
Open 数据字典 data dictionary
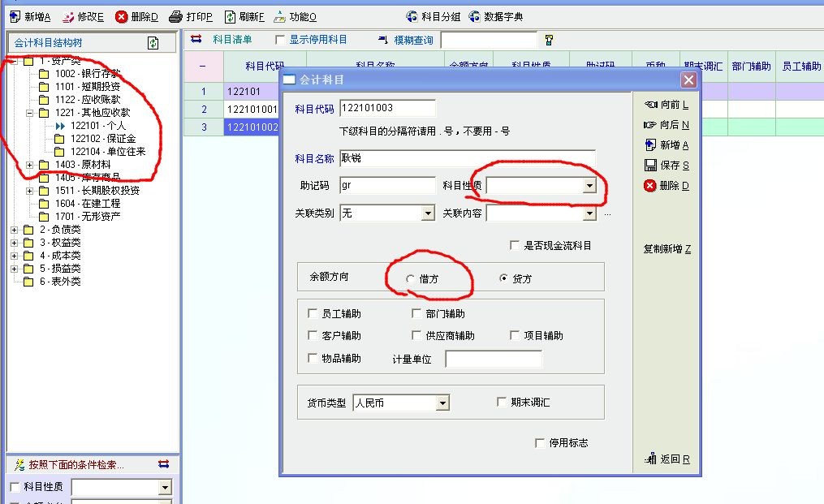click(474, 16)
